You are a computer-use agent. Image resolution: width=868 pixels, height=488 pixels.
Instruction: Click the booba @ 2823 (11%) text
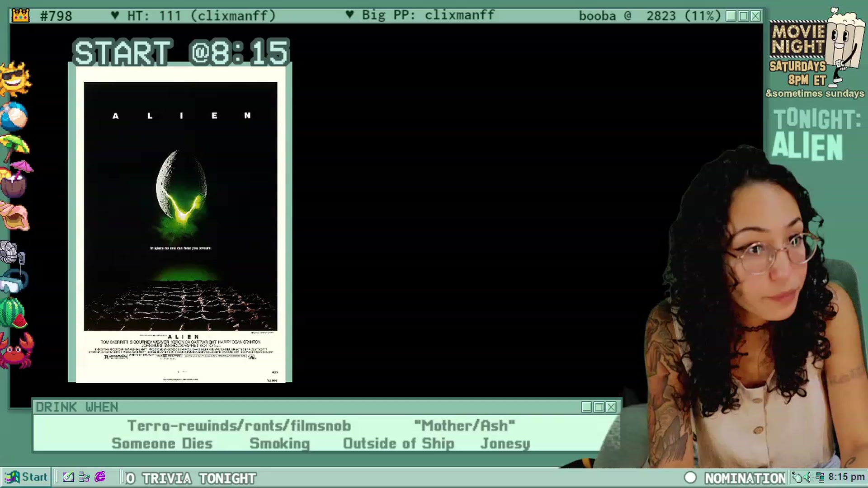(650, 16)
